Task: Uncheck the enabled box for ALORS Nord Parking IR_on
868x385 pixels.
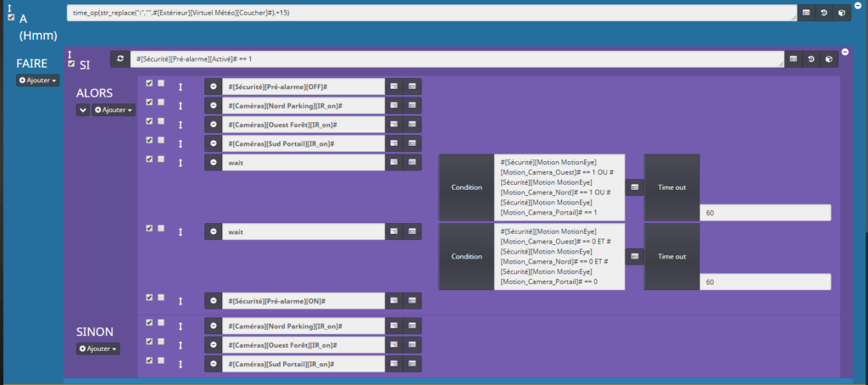Action: [x=149, y=102]
